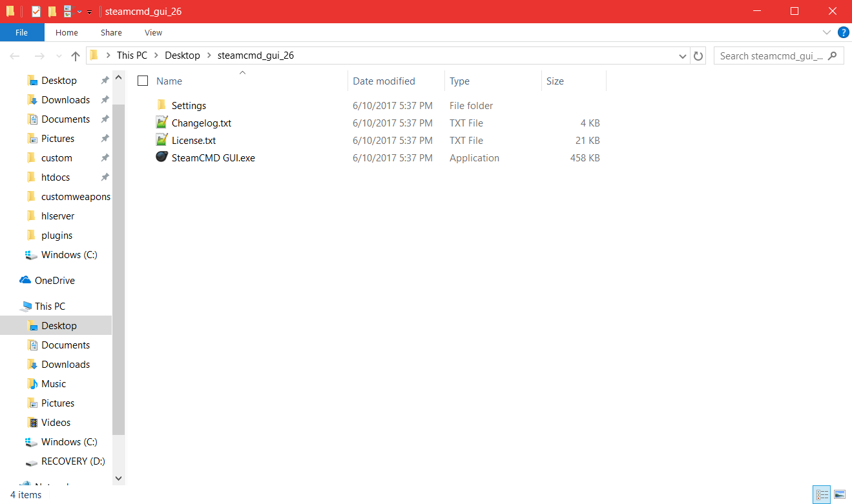This screenshot has width=852, height=504.
Task: Sort by the Type column header
Action: 459,81
